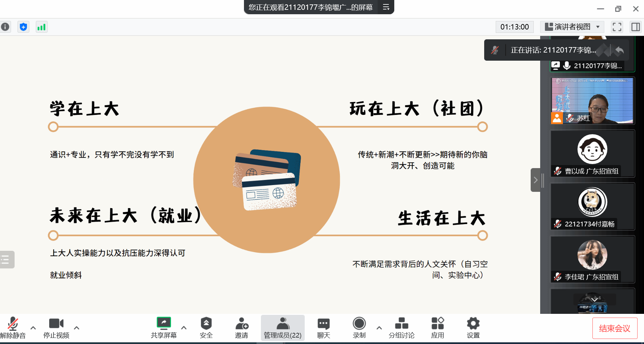Expand share options arrow beside 共享屏幕
The height and width of the screenshot is (344, 644).
184,328
